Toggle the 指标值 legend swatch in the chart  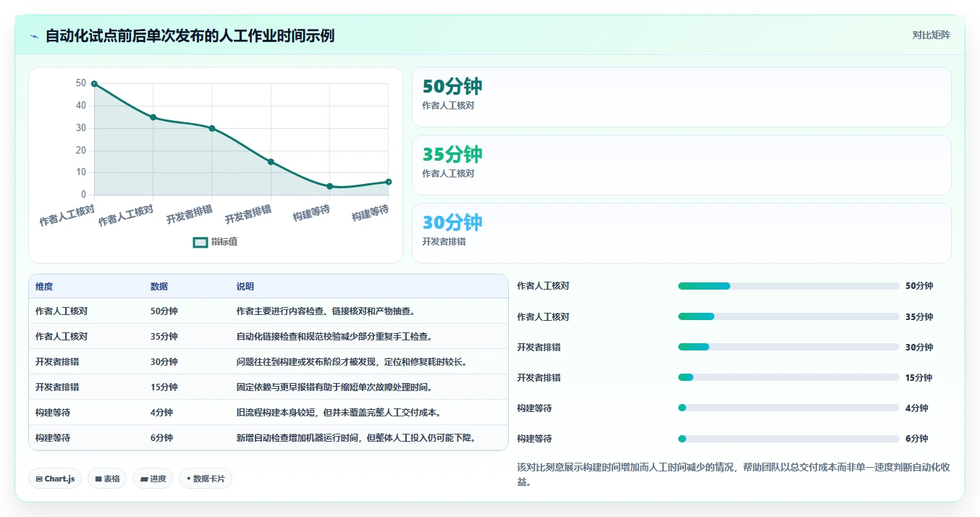click(x=200, y=242)
